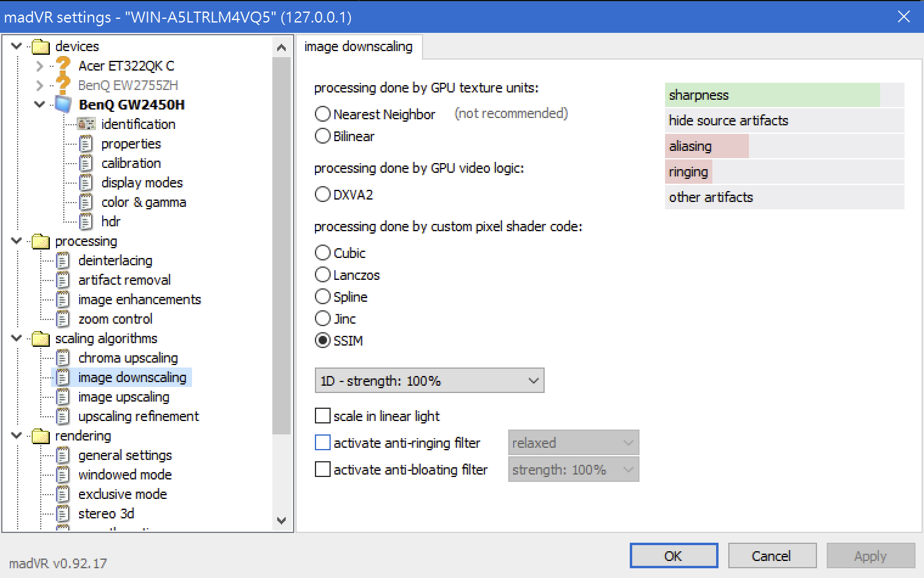Screen dimensions: 924x578
Task: Click the page icon beside image upscaling
Action: 63,397
